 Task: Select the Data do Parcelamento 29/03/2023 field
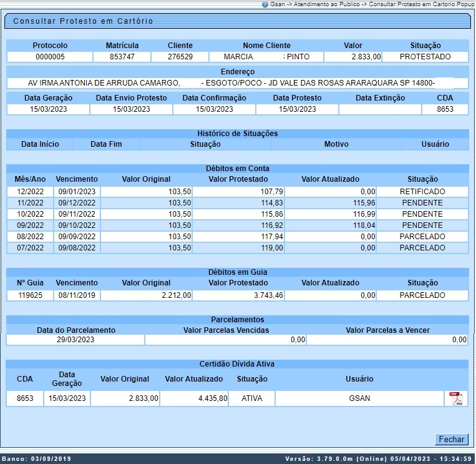(x=75, y=340)
